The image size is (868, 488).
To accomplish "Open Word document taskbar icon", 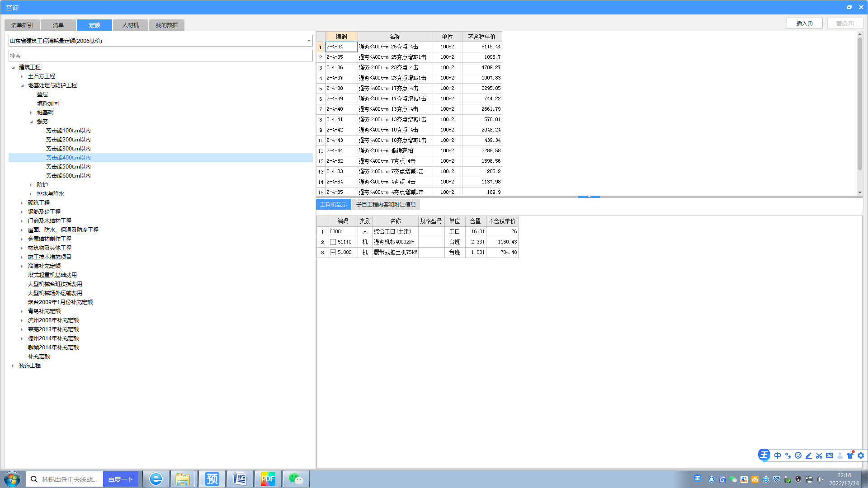I will 240,479.
